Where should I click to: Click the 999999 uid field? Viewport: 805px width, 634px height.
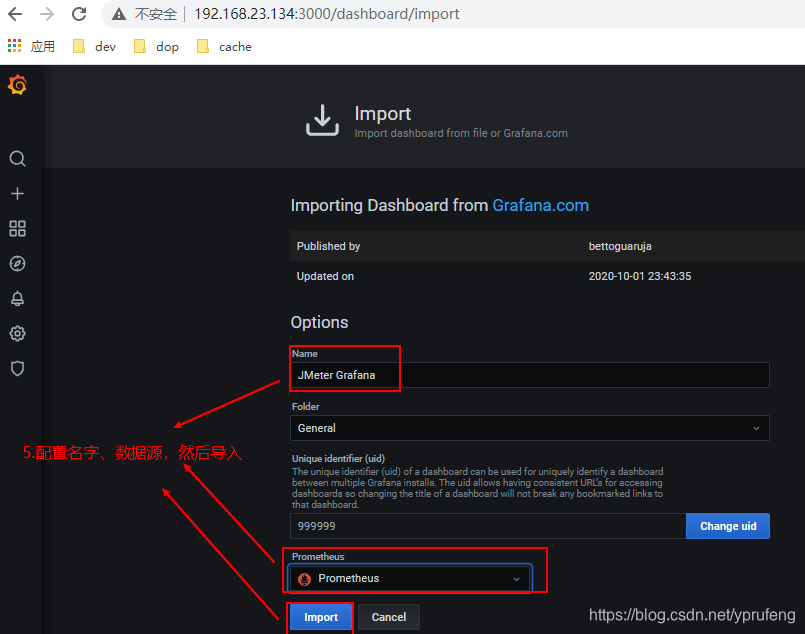(488, 526)
